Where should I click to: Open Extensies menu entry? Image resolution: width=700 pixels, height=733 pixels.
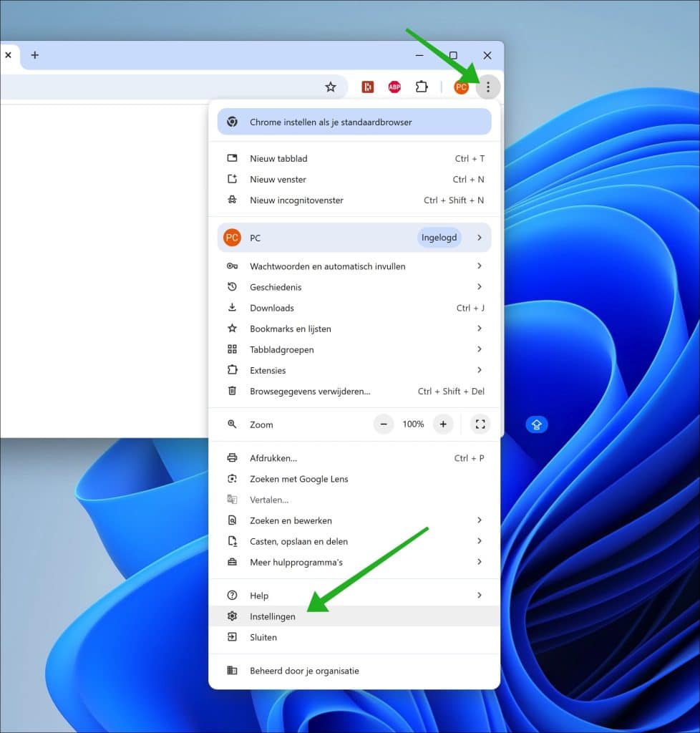coord(354,370)
